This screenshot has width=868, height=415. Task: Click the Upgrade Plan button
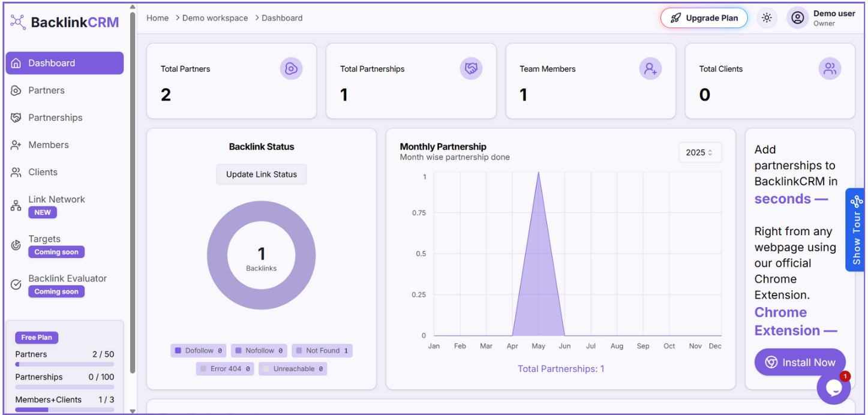click(x=704, y=18)
